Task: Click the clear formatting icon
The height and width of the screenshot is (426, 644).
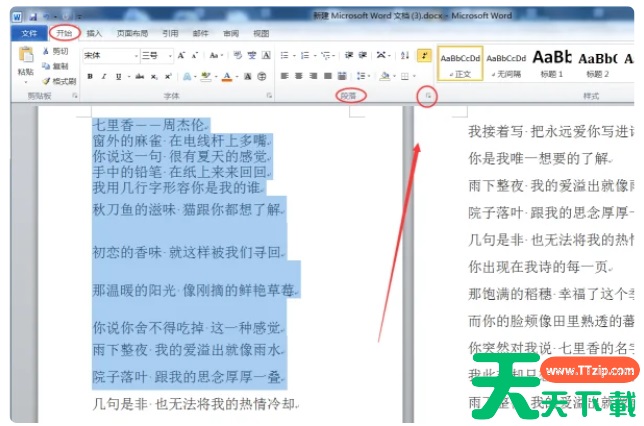Action: tap(238, 55)
